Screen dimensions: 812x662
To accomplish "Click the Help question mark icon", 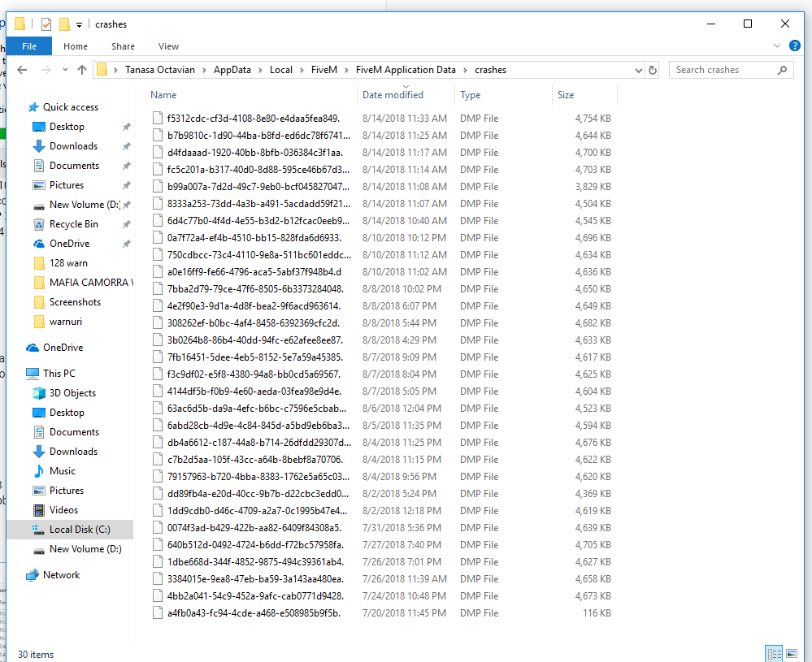I will coord(794,45).
